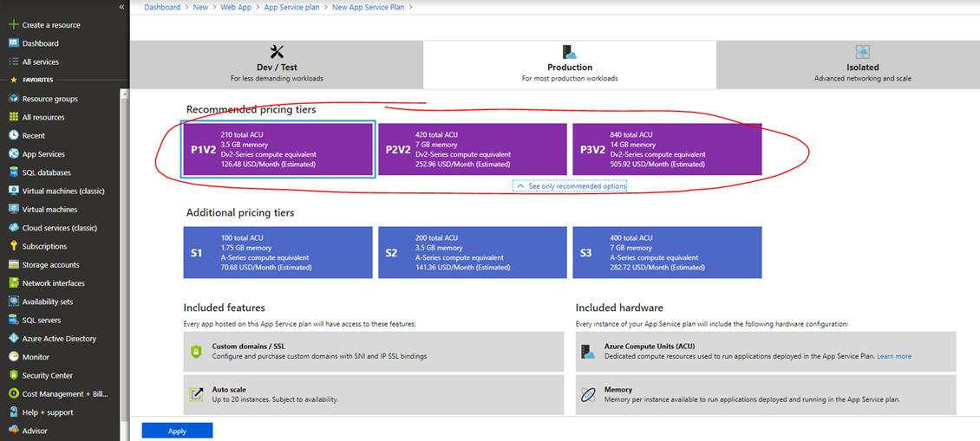Select the S1 pricing tier
This screenshot has height=441, width=980.
pyautogui.click(x=278, y=252)
